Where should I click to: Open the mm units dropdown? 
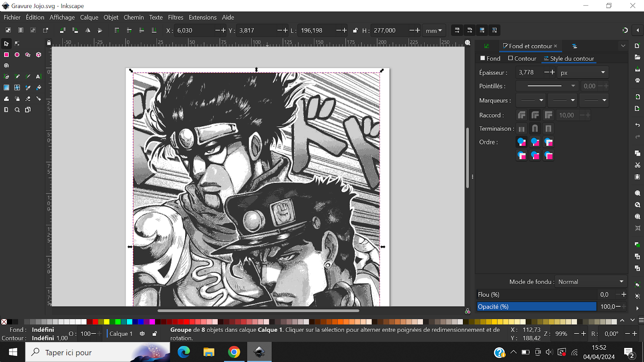click(434, 31)
